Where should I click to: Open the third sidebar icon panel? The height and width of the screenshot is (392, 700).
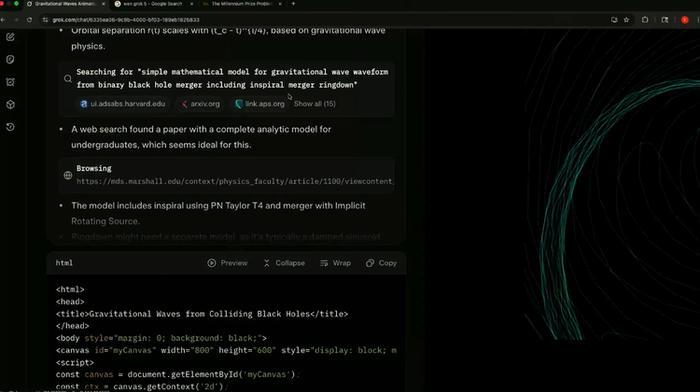[10, 82]
